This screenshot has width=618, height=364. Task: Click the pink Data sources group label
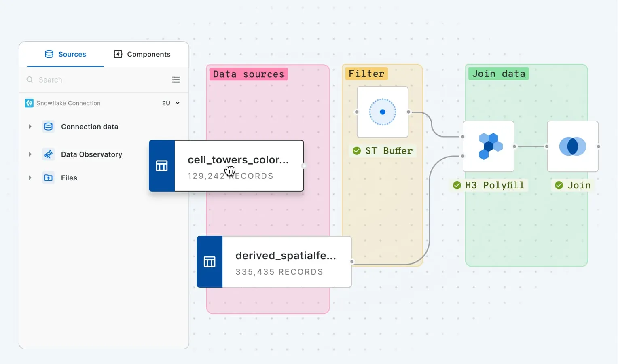coord(248,74)
